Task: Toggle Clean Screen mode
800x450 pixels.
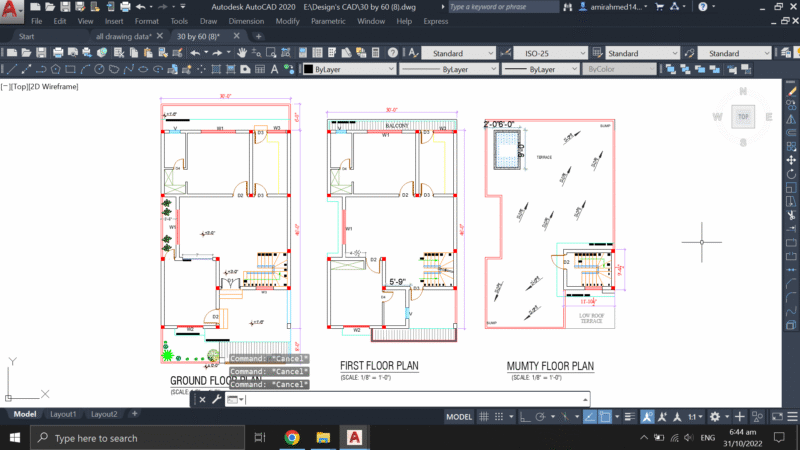Action: coord(777,417)
